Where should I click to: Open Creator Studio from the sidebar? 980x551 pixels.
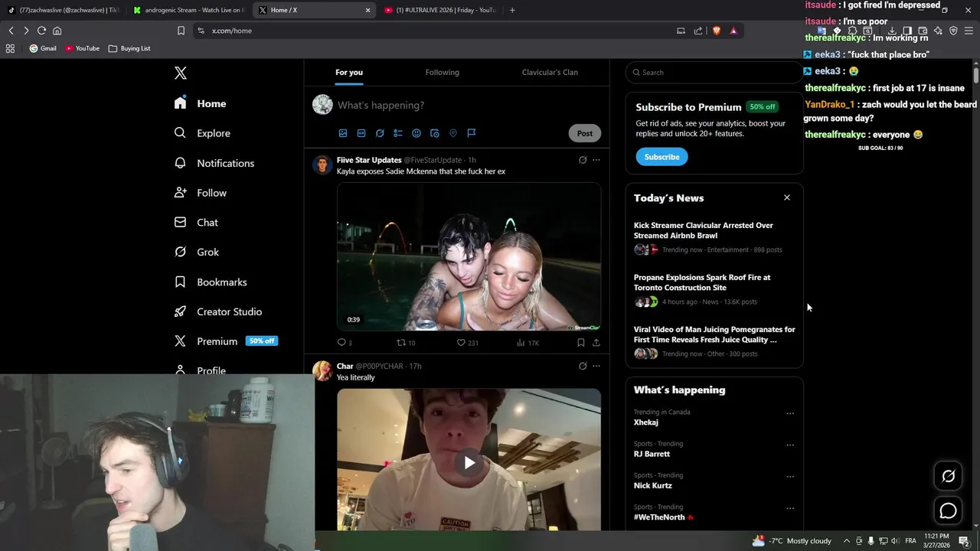click(218, 311)
